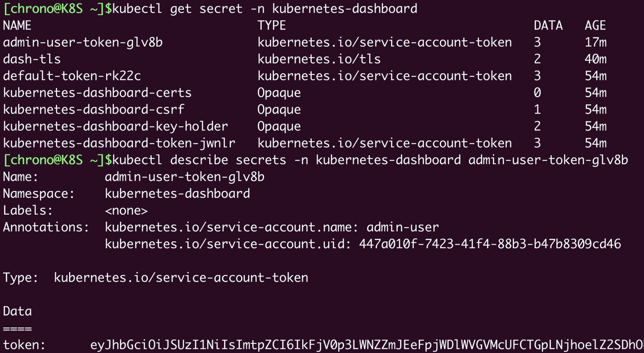Click the default-token-rk22c secret name

(72, 76)
